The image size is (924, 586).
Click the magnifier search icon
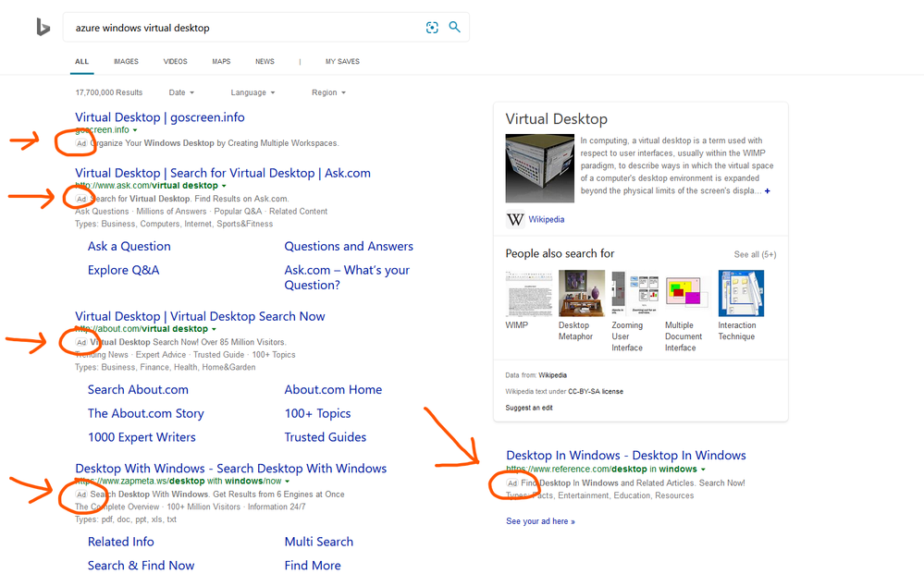pyautogui.click(x=454, y=27)
